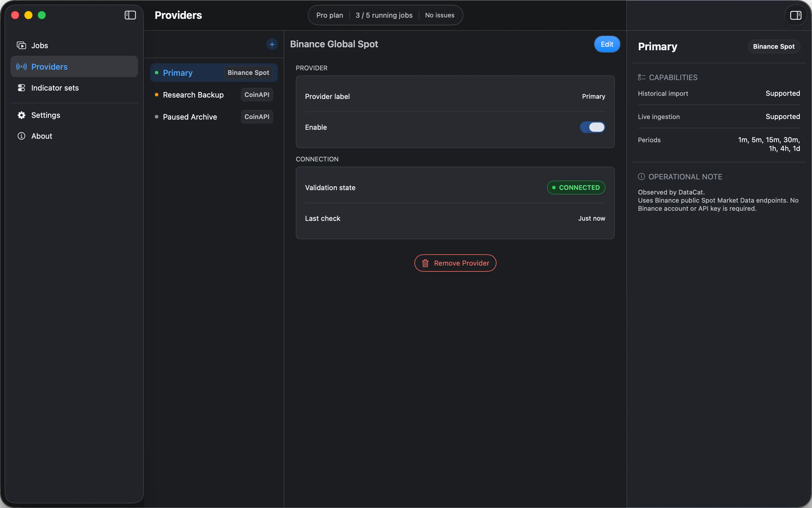Click the Provider label value Primary
Screen dimensions: 812x508
[x=594, y=96]
